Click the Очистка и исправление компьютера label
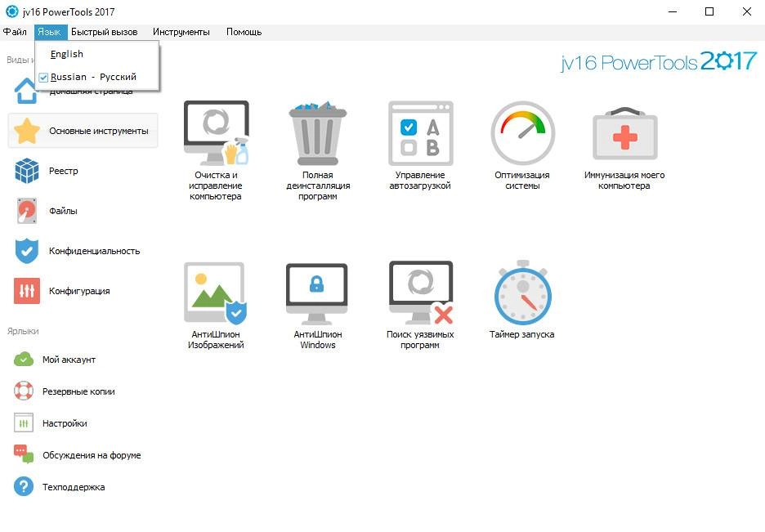Screen dimensions: 765x532 216,186
